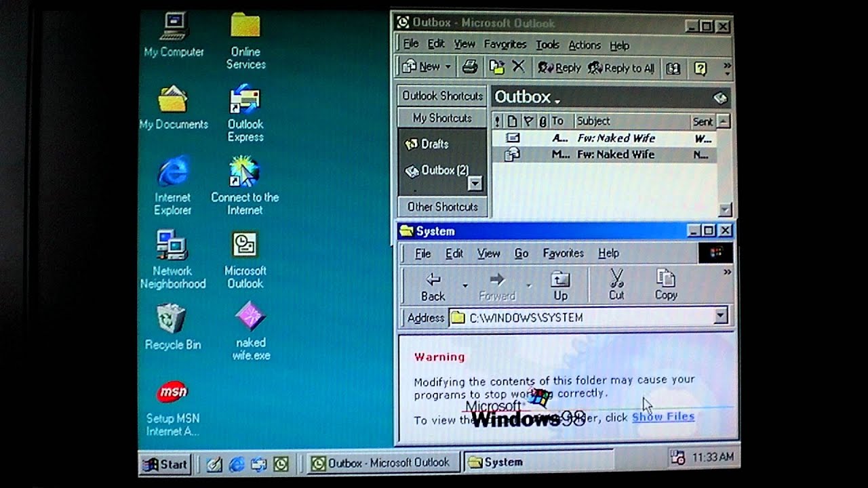Viewport: 868px width, 488px height.
Task: Open System window Favorites menu
Action: click(563, 253)
